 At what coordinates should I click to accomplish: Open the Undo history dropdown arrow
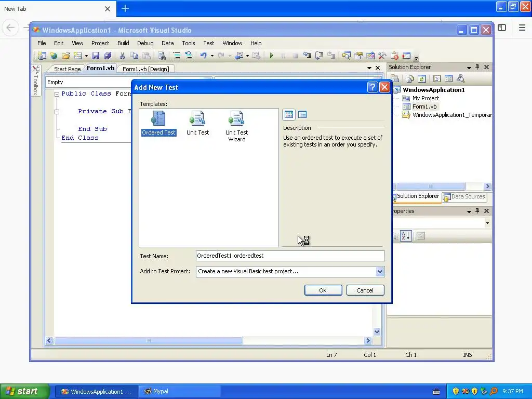212,56
